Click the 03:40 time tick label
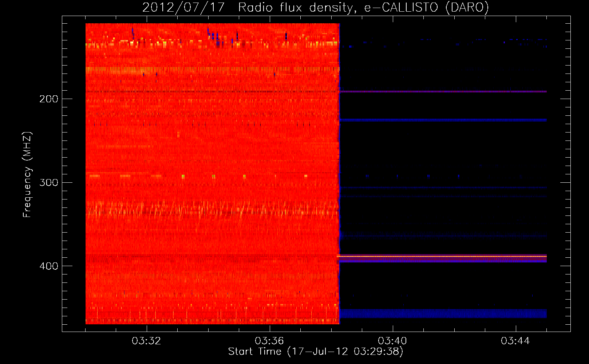 tap(392, 341)
